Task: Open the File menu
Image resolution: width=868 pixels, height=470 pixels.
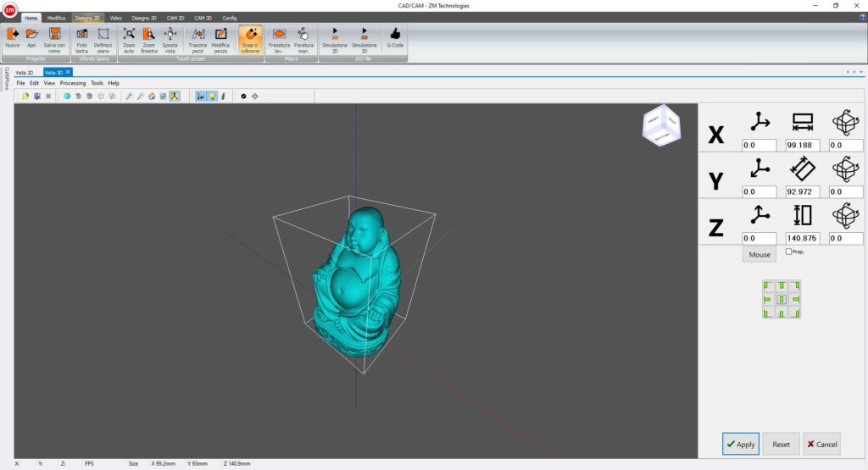Action: (20, 83)
